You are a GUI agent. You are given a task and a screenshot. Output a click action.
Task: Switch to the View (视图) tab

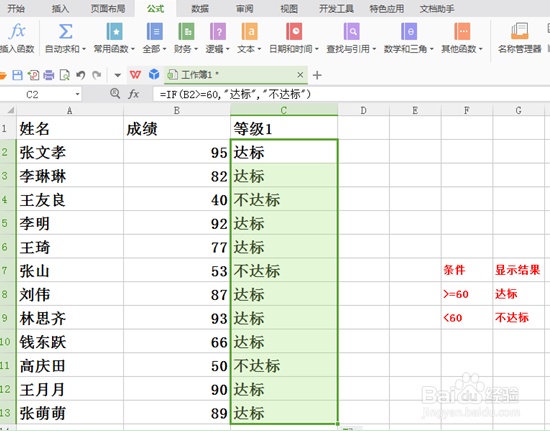(289, 8)
